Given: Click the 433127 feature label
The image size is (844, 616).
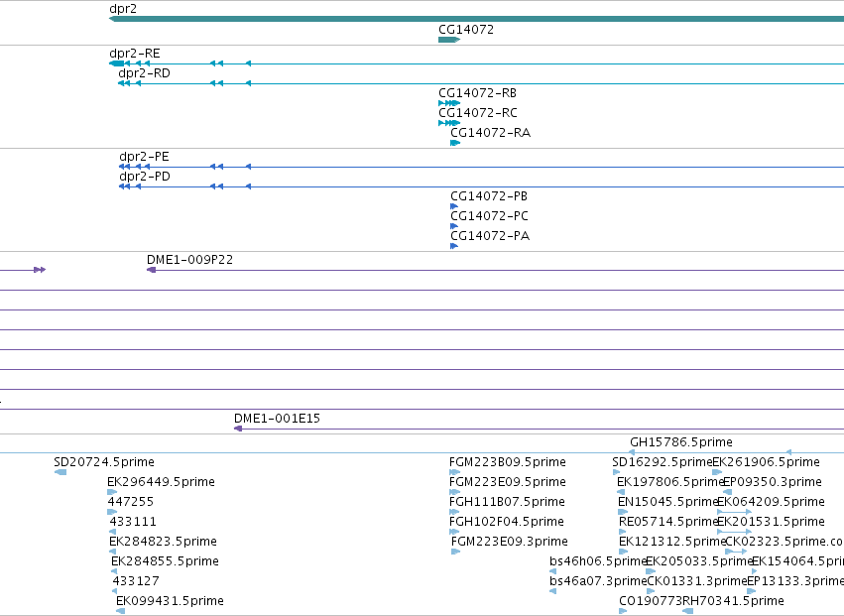Looking at the screenshot, I should coord(136,581).
